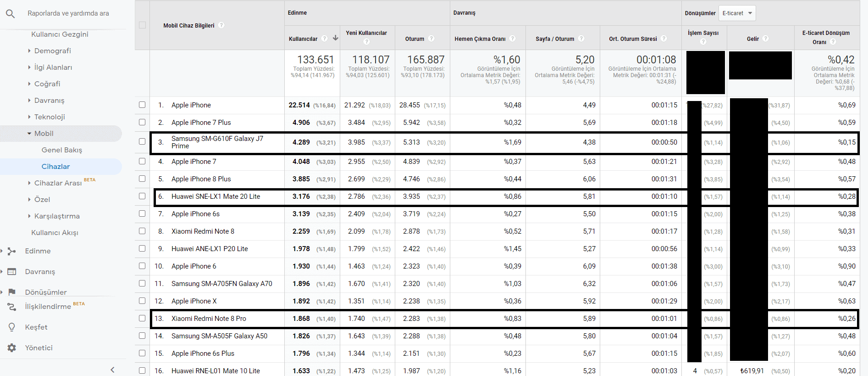868x376 pixels.
Task: Click help icon beside Hemen Çıkma Oranı
Action: (513, 39)
